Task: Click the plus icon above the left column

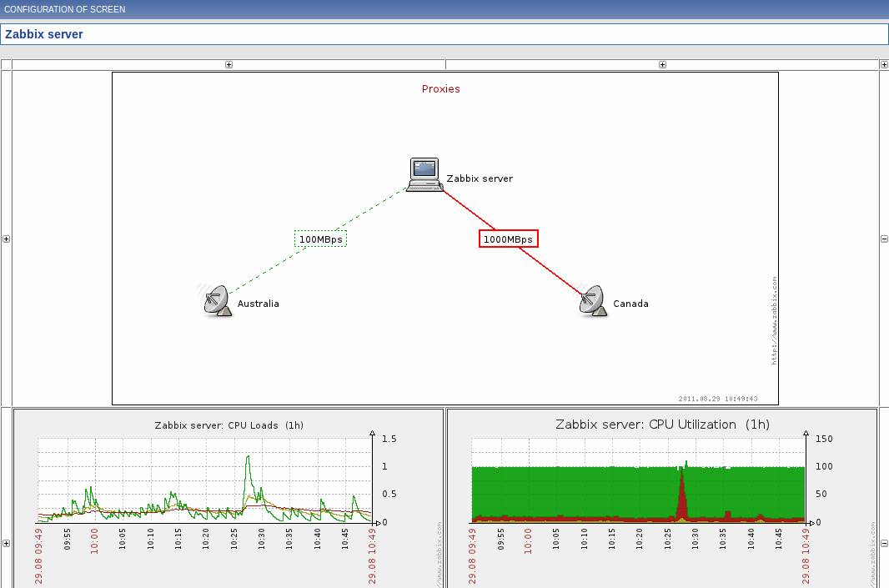Action: (229, 65)
